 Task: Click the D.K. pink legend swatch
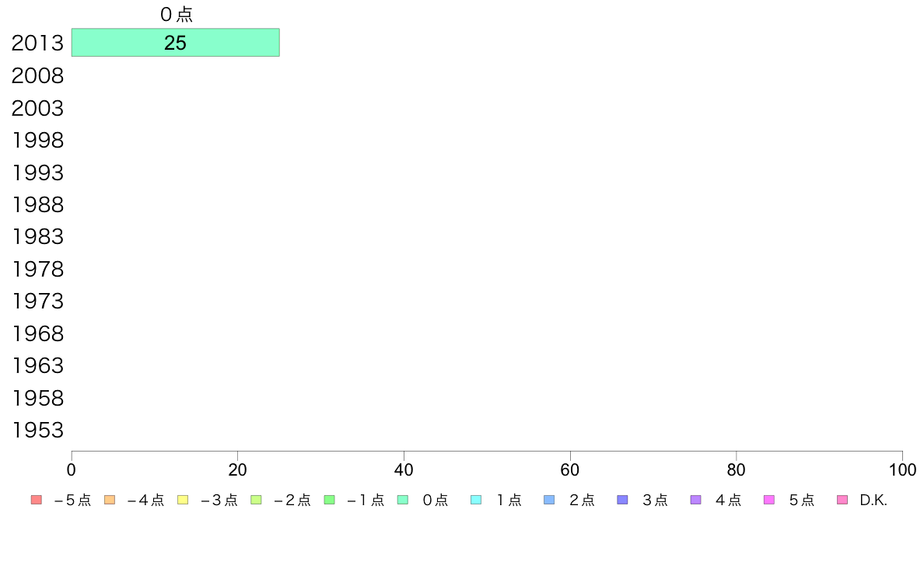(842, 500)
